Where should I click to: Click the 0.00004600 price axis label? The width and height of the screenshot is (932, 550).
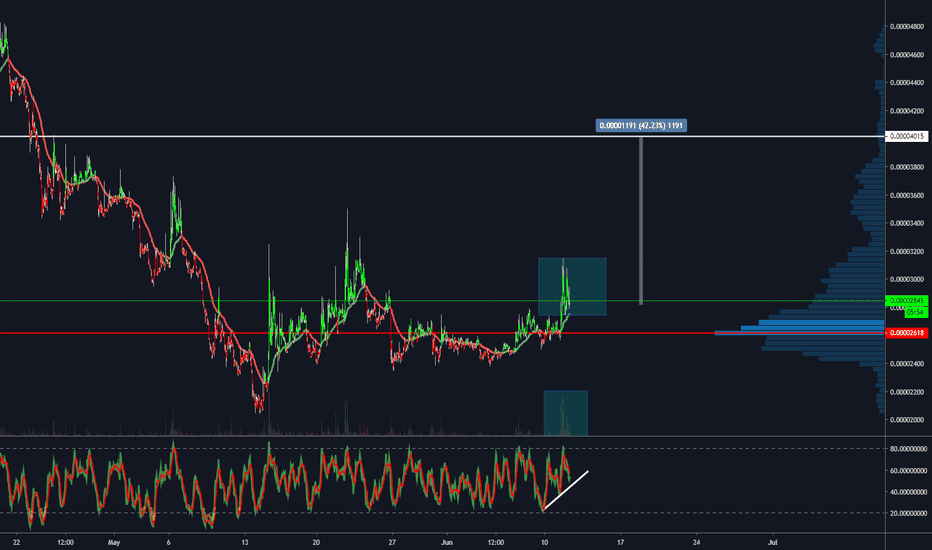coord(907,55)
